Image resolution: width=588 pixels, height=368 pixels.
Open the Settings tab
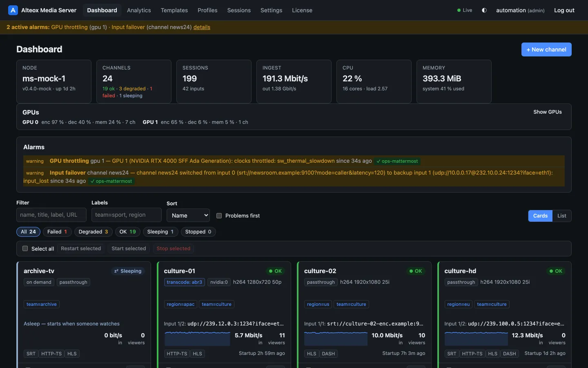(272, 10)
